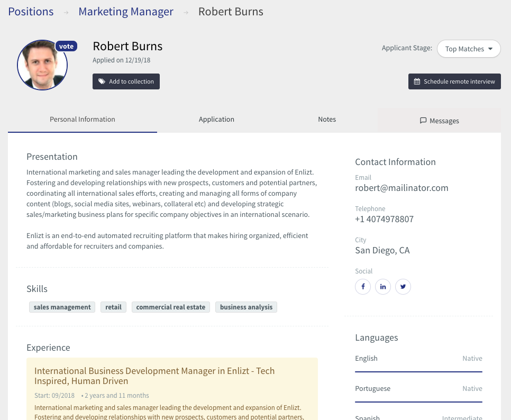Click telephone number +1 4074978807
This screenshot has width=511, height=420.
click(384, 220)
